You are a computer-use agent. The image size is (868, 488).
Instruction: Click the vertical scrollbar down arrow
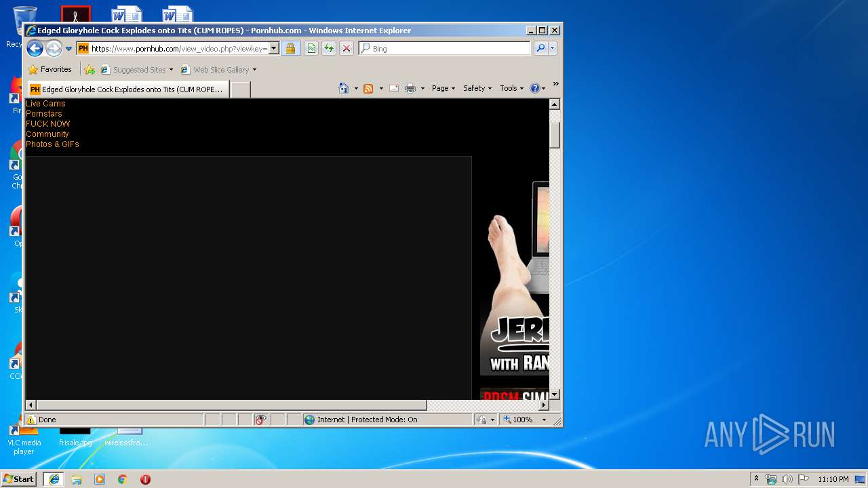click(x=554, y=394)
